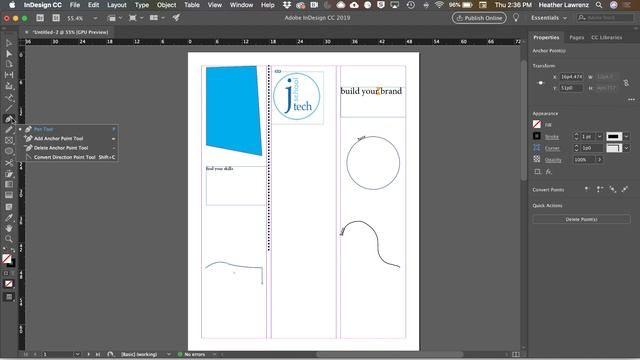Screen dimensions: 640x360
Task: Select the Note tool
Action: coord(9,207)
